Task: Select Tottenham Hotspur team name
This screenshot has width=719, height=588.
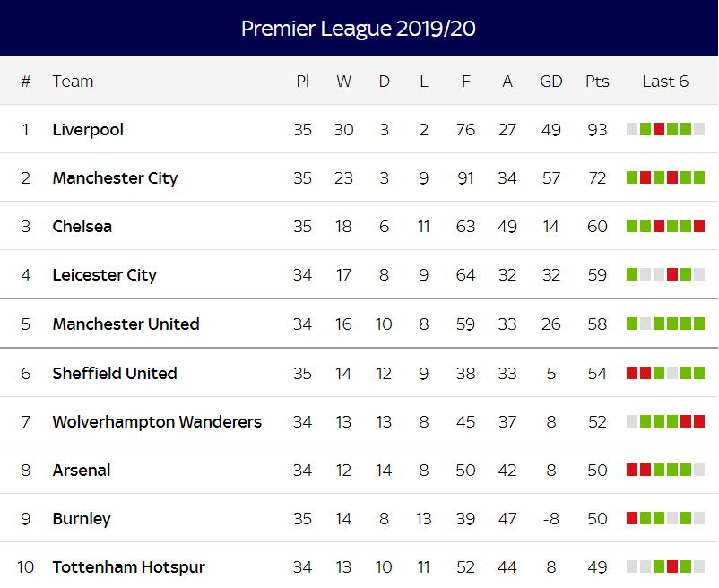Action: pos(128,567)
